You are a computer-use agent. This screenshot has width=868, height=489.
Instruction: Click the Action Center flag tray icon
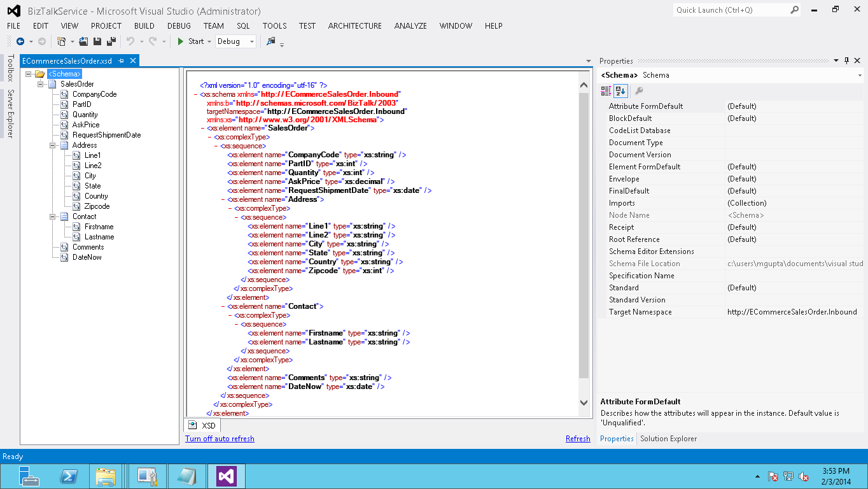click(x=773, y=476)
